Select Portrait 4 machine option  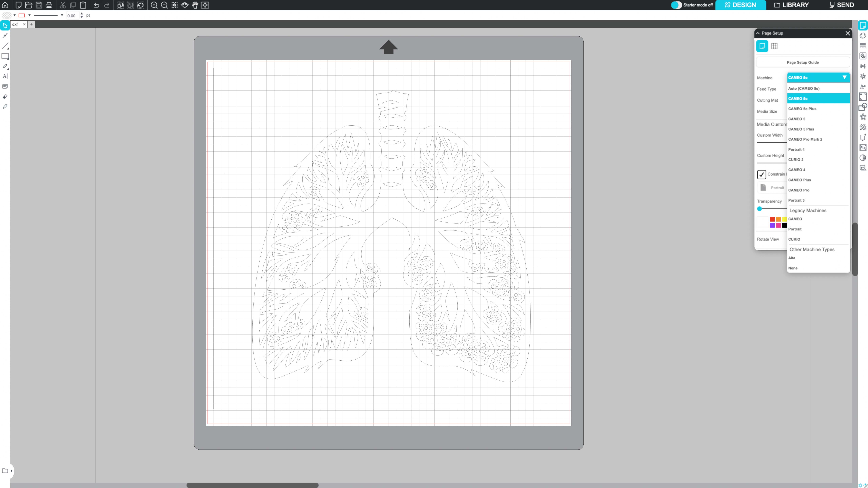(796, 149)
